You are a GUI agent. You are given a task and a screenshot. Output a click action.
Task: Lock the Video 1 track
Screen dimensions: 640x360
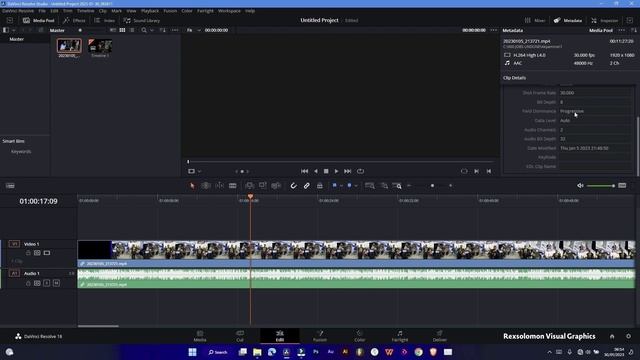(28, 253)
